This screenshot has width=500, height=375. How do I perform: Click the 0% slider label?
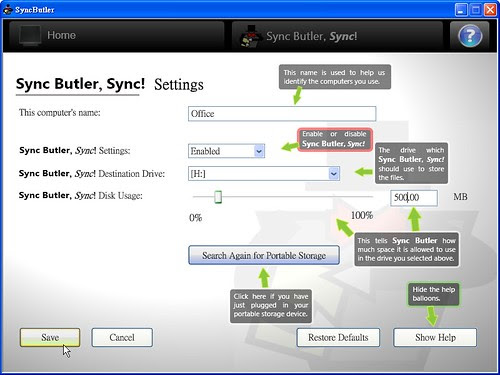point(196,218)
